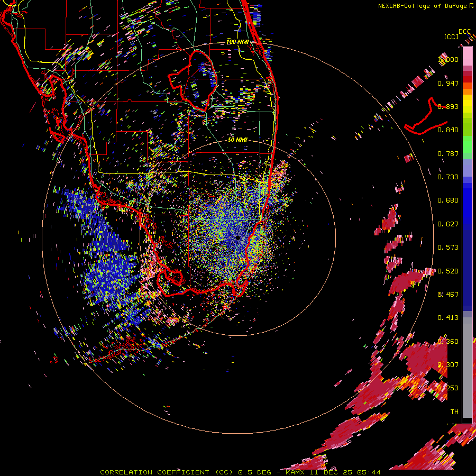Click the 05:44 timestamp in the caption
The width and height of the screenshot is (476, 476).
[x=369, y=472]
